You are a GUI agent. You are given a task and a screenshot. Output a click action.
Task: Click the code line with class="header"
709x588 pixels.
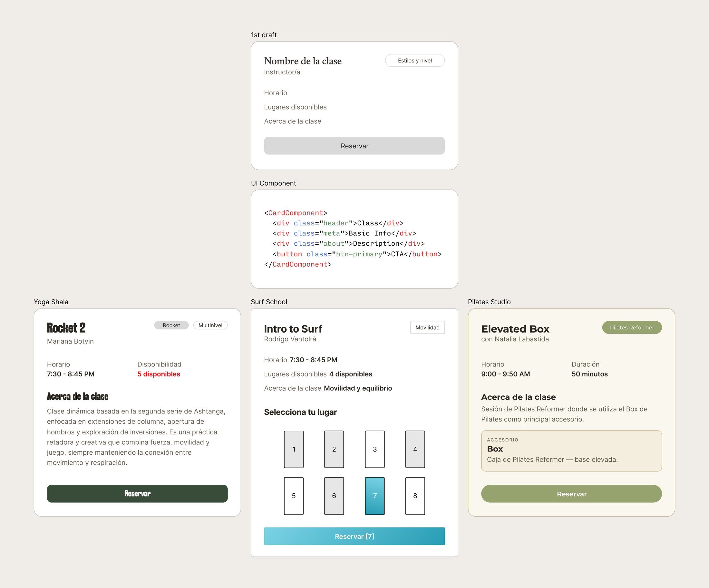338,223
